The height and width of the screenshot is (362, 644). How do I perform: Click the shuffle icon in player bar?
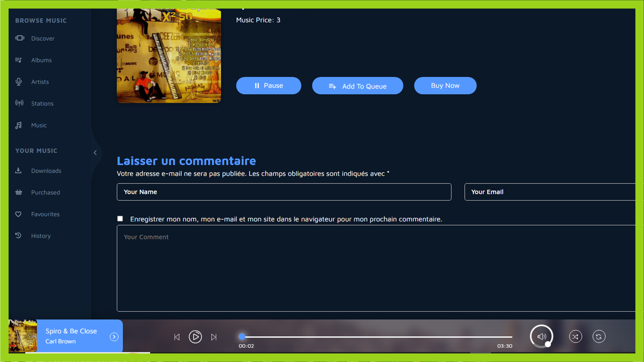(x=575, y=337)
